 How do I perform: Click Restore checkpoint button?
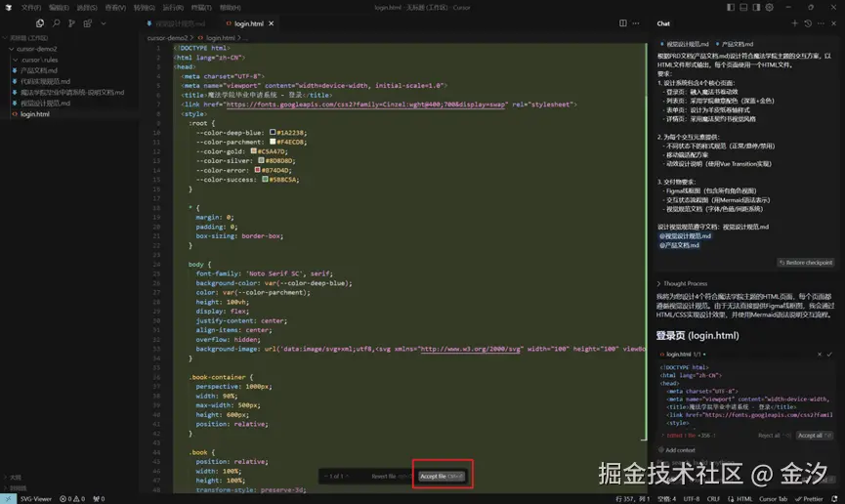(806, 263)
